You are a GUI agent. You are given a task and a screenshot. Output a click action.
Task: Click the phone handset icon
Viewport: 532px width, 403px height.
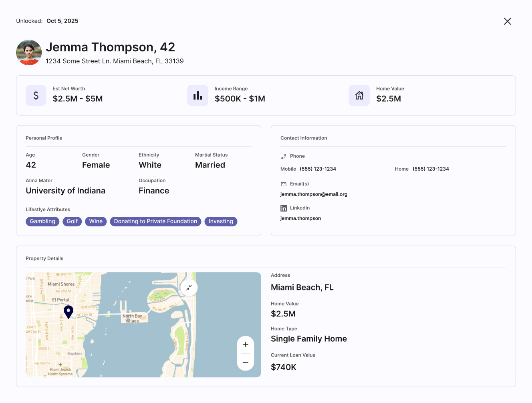[284, 156]
